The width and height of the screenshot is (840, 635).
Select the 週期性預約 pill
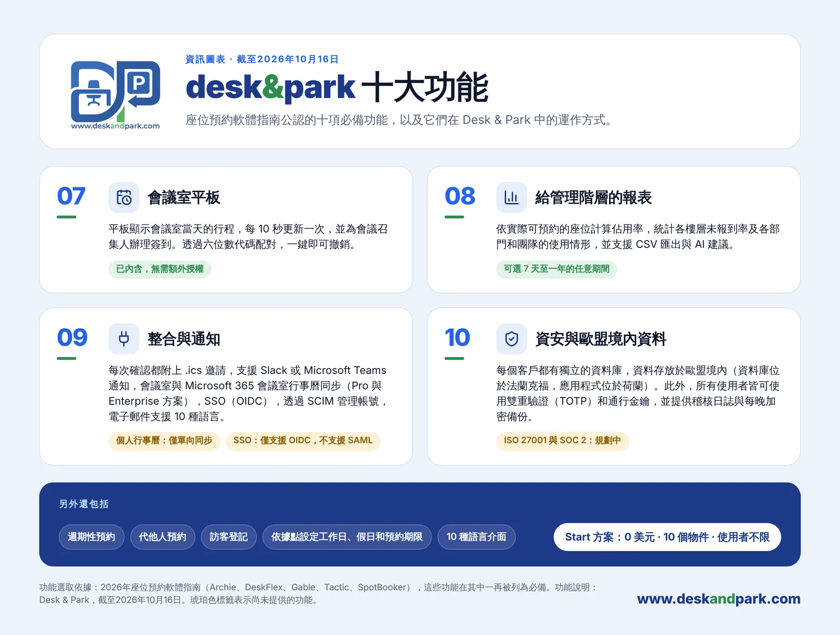(91, 537)
